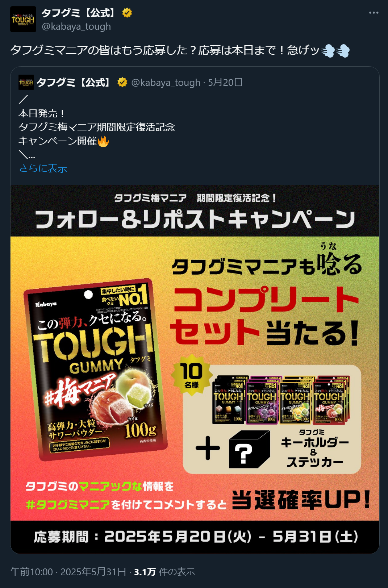Click the quoted tweet's small TOUGH avatar
This screenshot has height=588, width=388.
(26, 83)
